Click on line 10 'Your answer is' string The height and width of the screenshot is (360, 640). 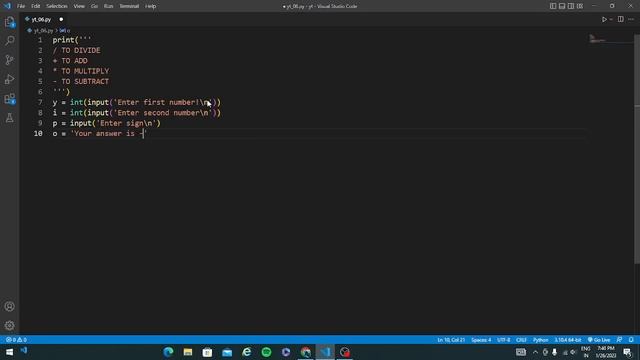[109, 133]
